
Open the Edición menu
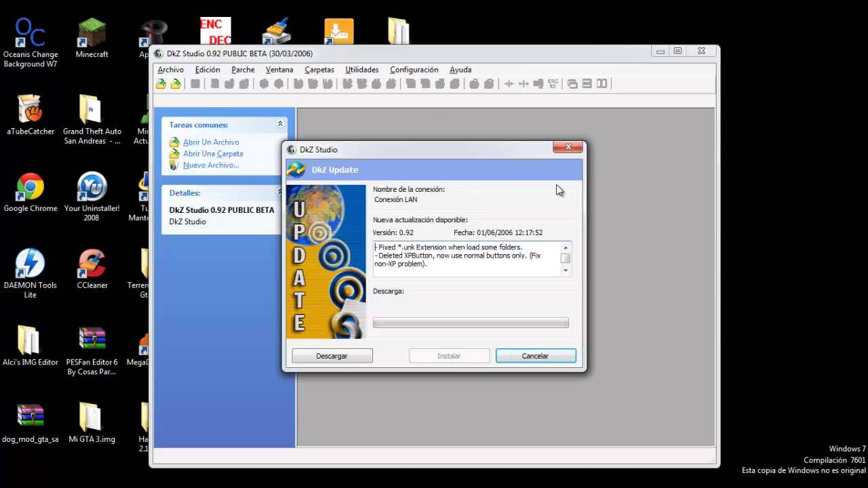coord(208,70)
